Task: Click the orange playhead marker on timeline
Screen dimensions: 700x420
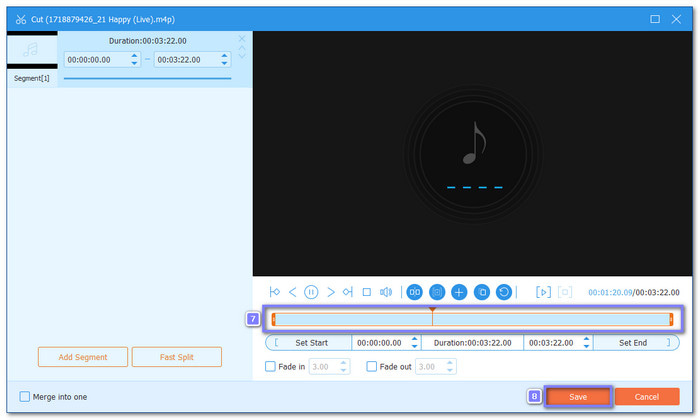Action: point(432,310)
